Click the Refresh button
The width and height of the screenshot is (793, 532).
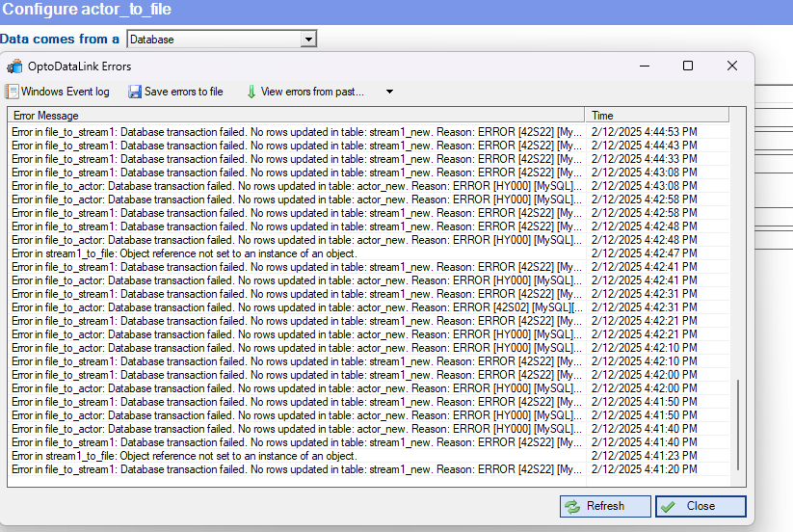pos(605,506)
